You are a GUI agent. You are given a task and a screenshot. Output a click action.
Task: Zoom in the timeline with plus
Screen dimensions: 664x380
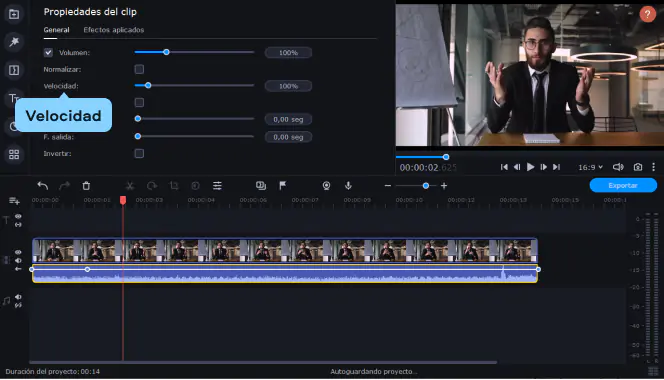point(444,186)
